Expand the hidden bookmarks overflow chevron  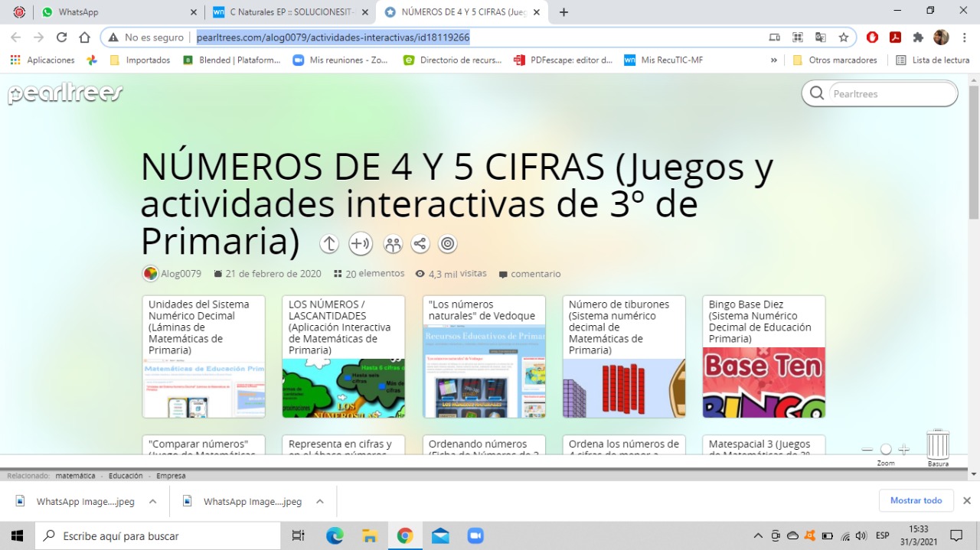pyautogui.click(x=773, y=60)
